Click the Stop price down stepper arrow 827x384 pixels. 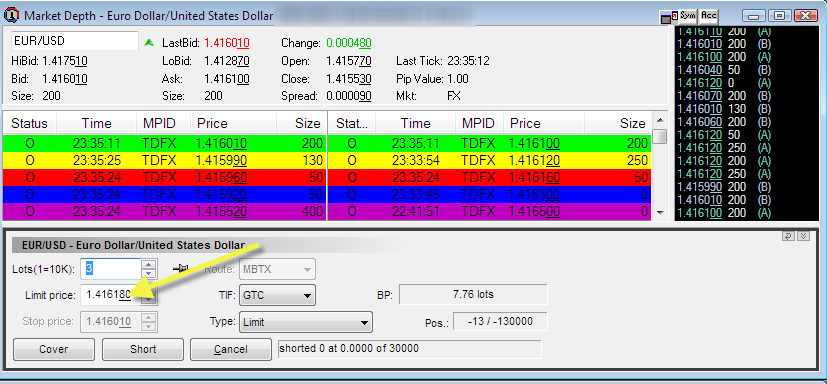(x=149, y=326)
